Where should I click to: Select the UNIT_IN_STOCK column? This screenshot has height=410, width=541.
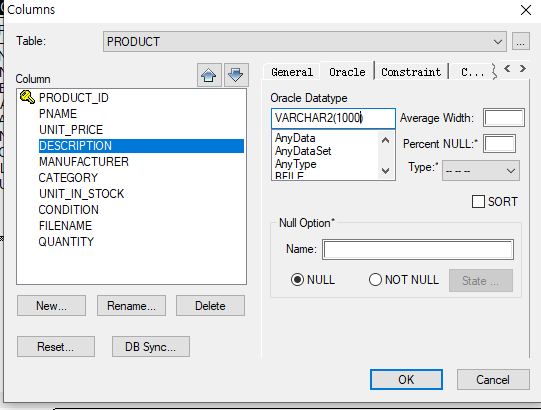[x=81, y=194]
